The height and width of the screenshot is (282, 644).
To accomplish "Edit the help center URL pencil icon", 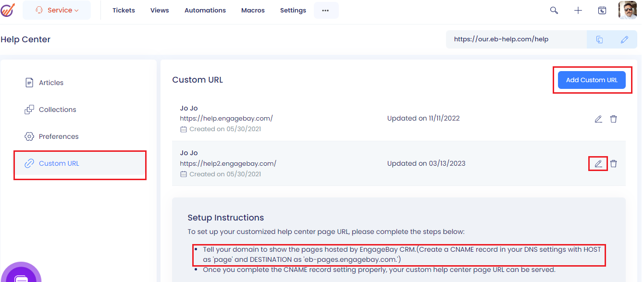I will (624, 39).
